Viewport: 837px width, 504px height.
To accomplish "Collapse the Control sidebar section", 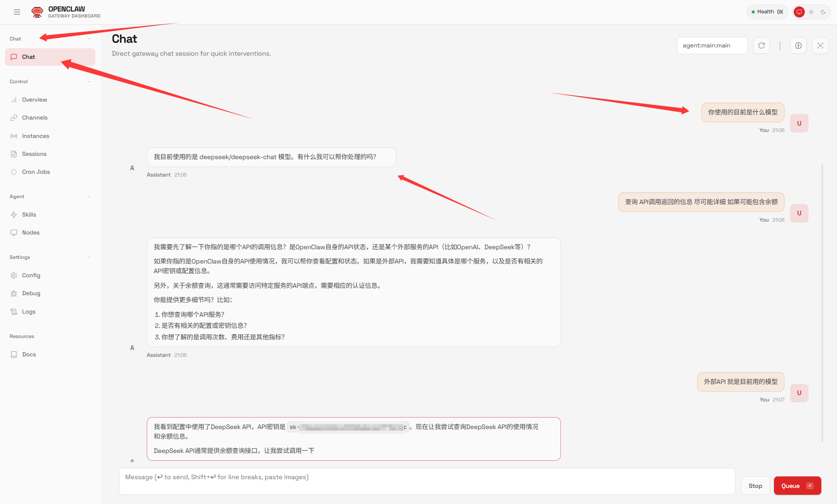I will [x=89, y=82].
